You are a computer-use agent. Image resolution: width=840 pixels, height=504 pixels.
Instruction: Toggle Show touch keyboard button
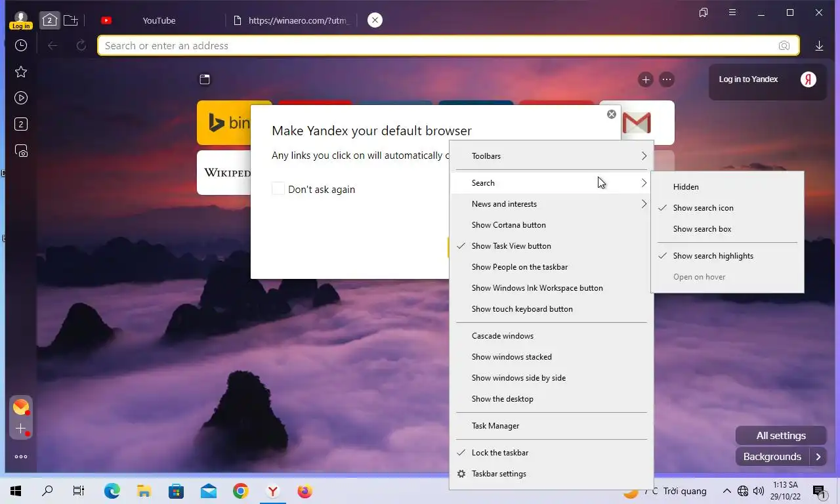click(x=551, y=309)
